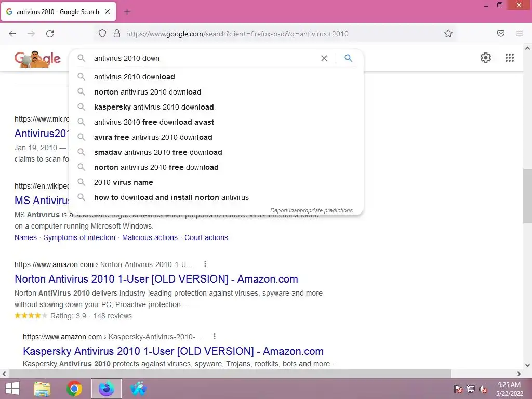Viewport: 532px width, 399px height.
Task: Open the MS Antivirus Wikipedia result
Action: pyautogui.click(x=42, y=201)
